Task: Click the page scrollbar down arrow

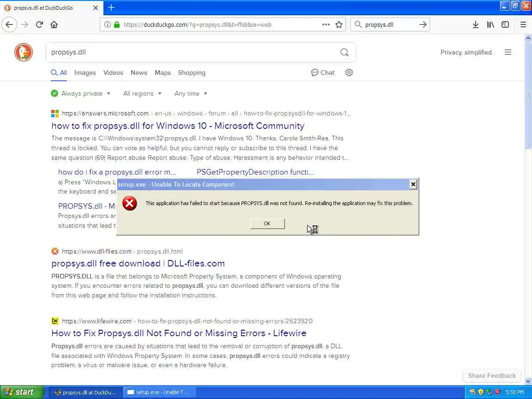Action: 528,381
